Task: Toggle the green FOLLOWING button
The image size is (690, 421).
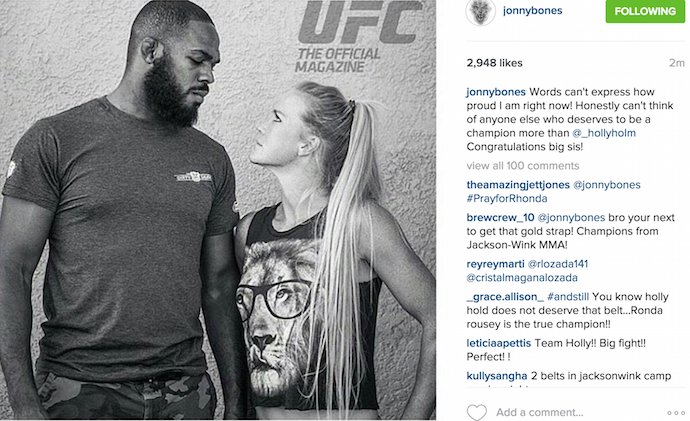Action: 645,11
